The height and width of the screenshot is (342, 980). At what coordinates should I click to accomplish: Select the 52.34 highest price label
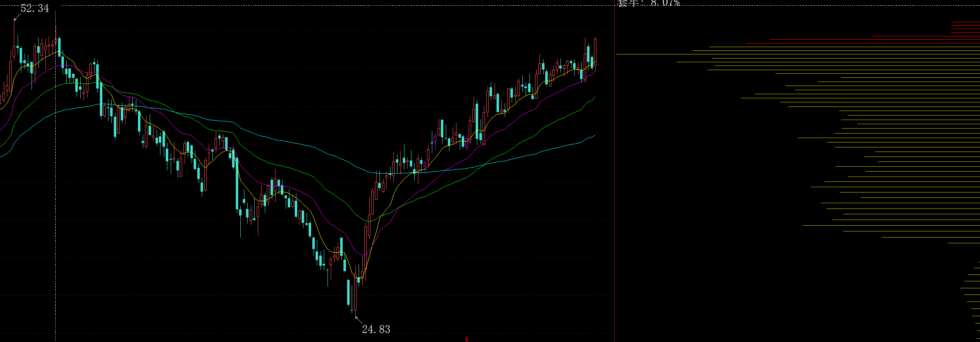click(x=35, y=9)
